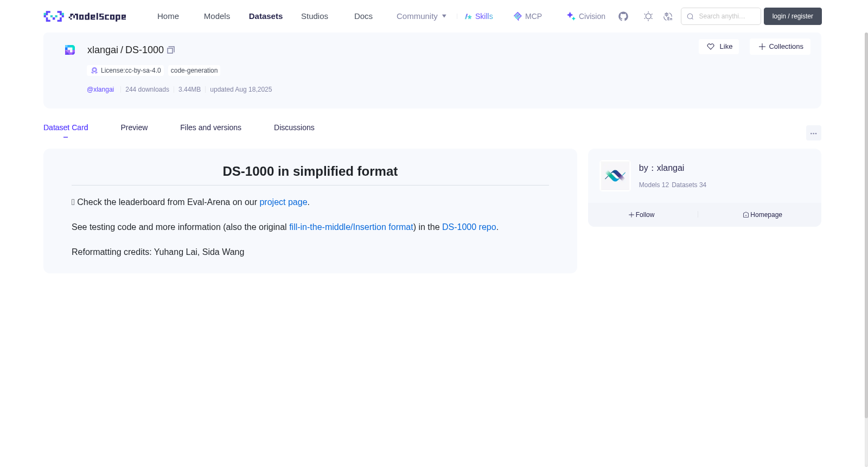Viewport: 868px width, 467px height.
Task: Open the GitHub icon link
Action: pos(623,16)
